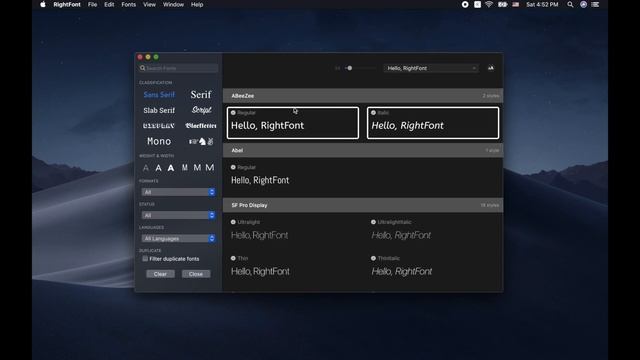Pick the Mono classification

159,141
